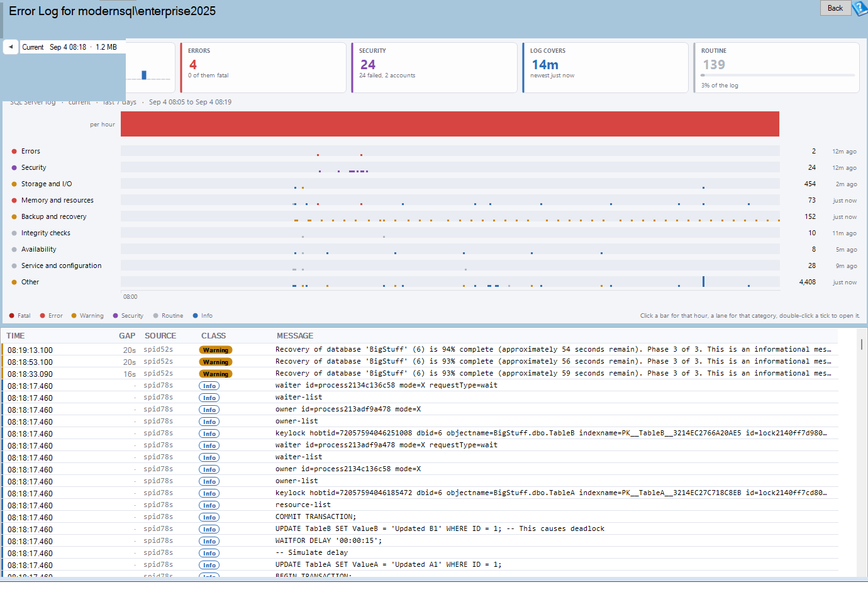
Task: Go to the previous log file arrow
Action: click(11, 47)
